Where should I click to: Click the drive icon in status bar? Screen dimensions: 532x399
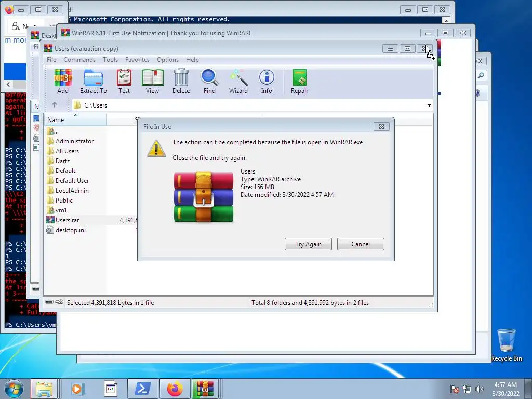49,302
